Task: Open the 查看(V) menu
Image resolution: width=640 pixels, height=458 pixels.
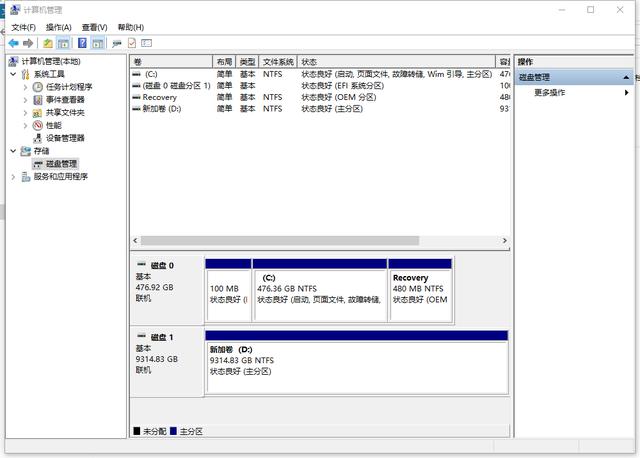Action: (94, 27)
